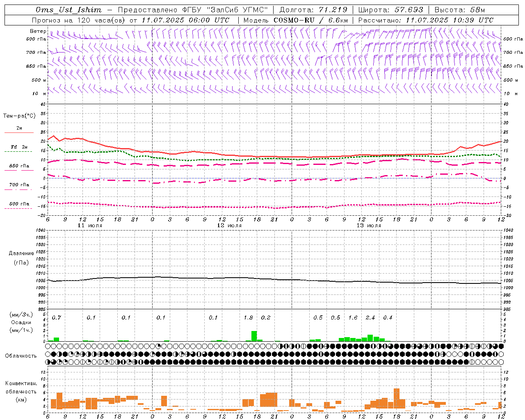Image resolution: width=525 pixels, height=420 pixels.
Task: Click the 0.2 precipitation value
Action: [266, 318]
